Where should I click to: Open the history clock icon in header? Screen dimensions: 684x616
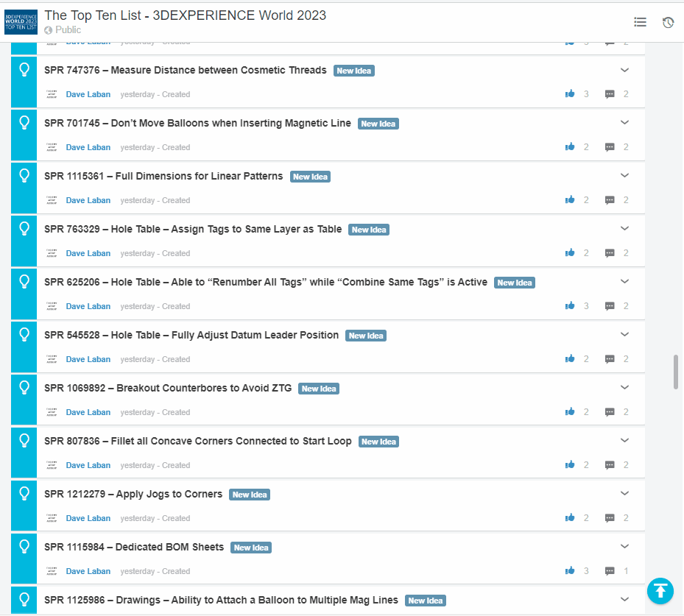coord(668,23)
